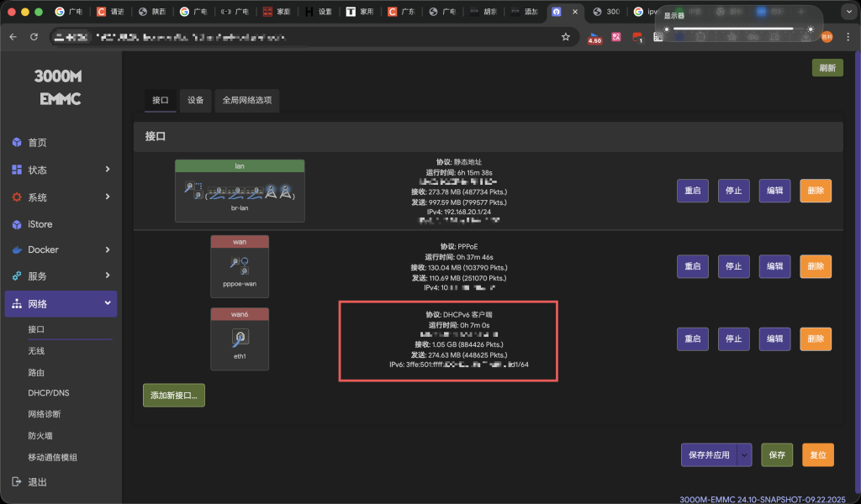Open iStore via its sidebar icon

coord(17,224)
